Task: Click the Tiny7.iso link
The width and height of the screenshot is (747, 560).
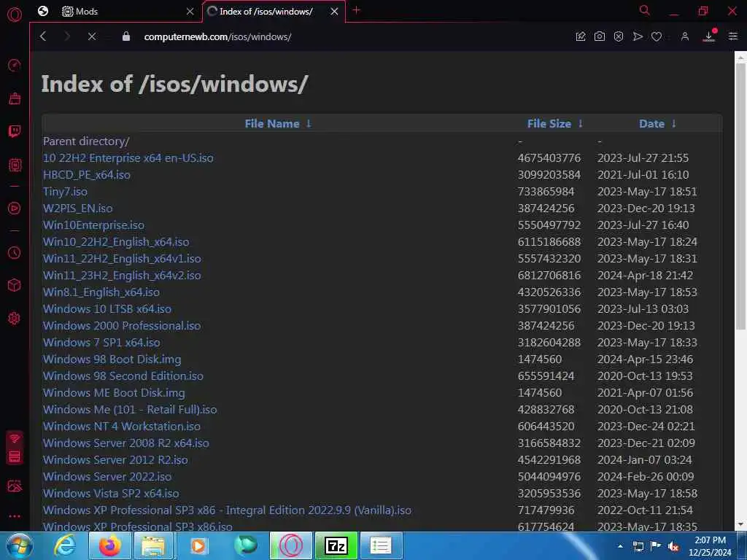Action: click(65, 192)
